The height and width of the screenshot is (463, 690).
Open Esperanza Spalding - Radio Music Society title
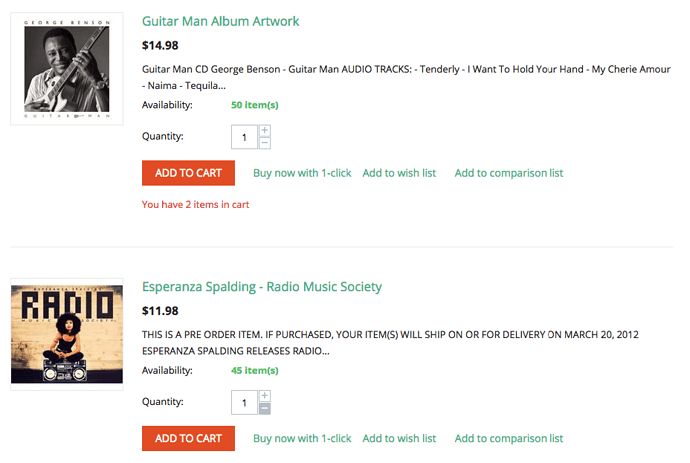[262, 287]
